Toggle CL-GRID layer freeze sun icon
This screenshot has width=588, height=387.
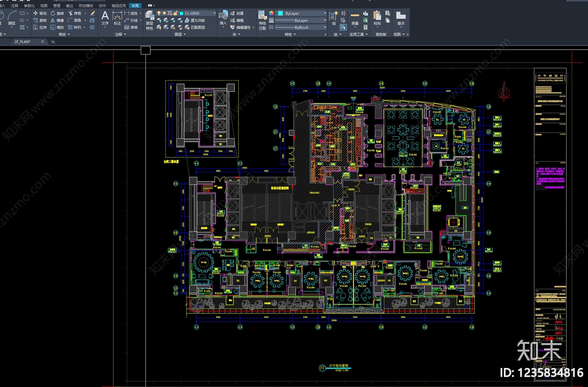coord(164,13)
